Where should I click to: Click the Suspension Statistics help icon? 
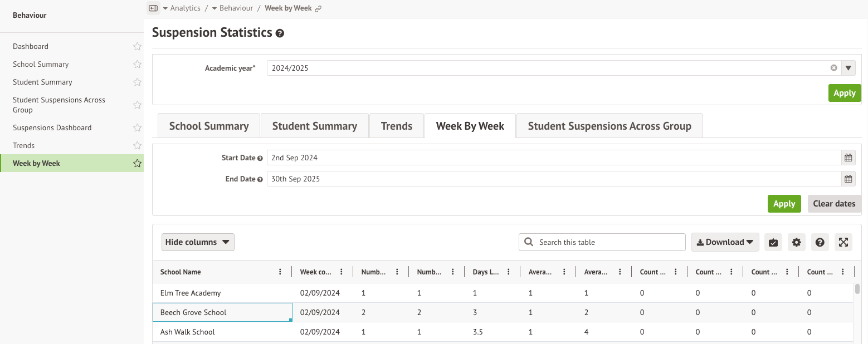(280, 33)
